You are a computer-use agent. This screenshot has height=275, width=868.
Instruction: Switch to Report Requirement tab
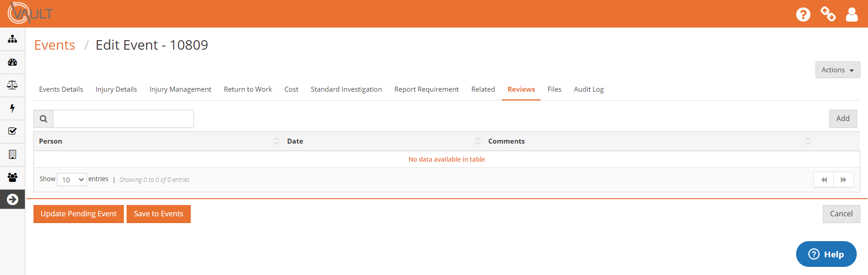[426, 89]
